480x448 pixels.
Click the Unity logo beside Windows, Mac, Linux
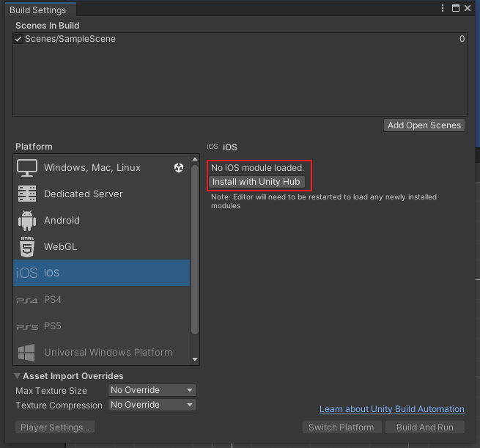(x=179, y=167)
